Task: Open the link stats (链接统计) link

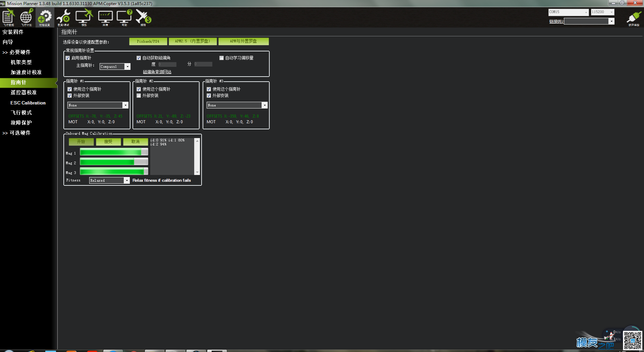Action: click(x=556, y=21)
